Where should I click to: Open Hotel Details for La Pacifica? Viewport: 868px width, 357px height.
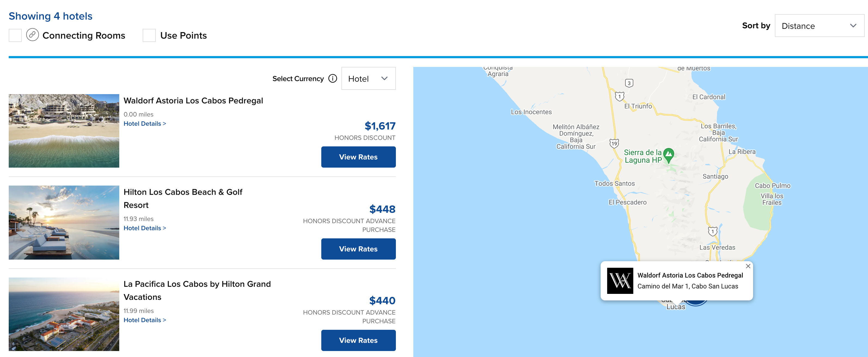tap(145, 320)
